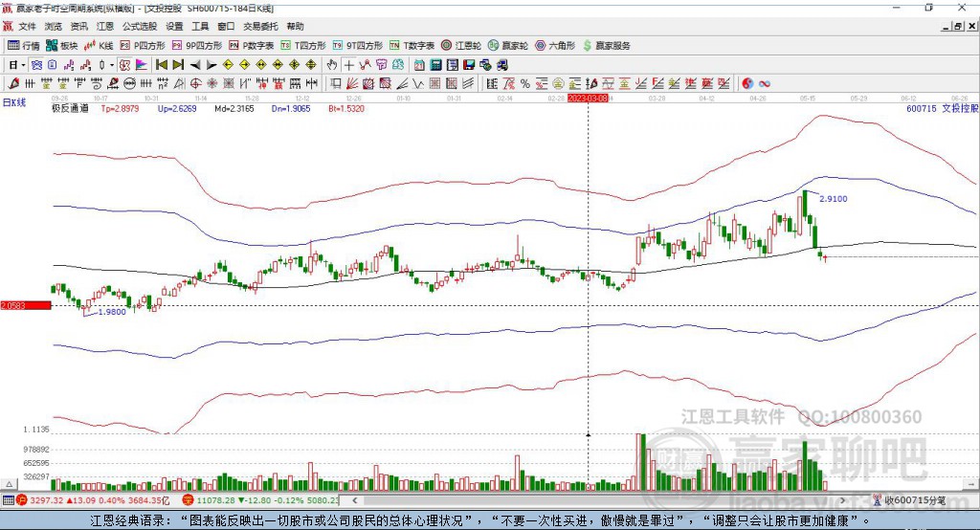The image size is (980, 530).
Task: Click the 收600715分笔 status text
Action: 914,500
